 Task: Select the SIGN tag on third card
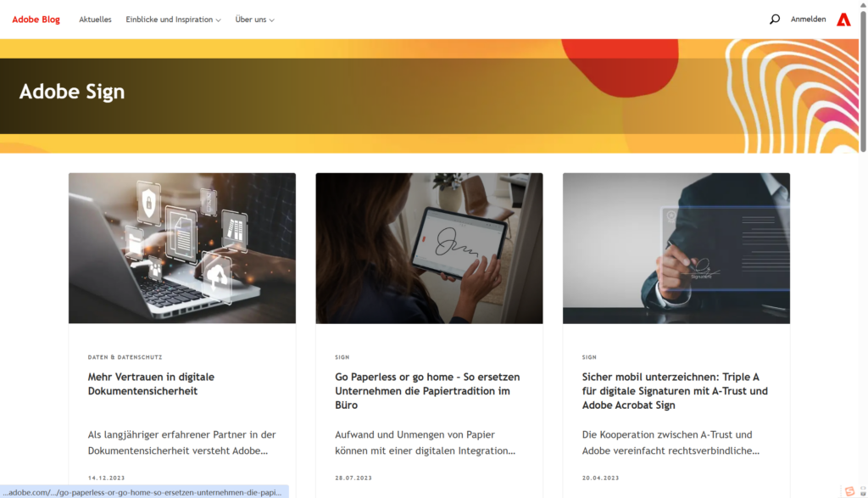click(x=589, y=357)
